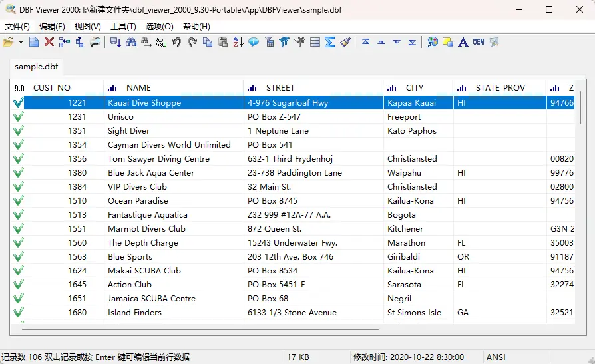The width and height of the screenshot is (595, 364).
Task: Select the sample.dbf tab
Action: pyautogui.click(x=37, y=66)
